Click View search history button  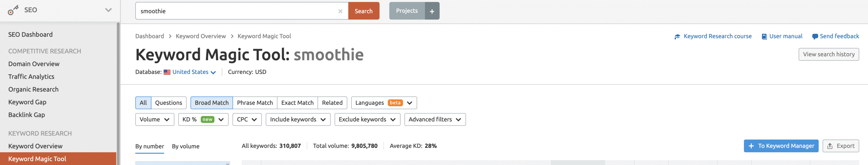pos(828,54)
